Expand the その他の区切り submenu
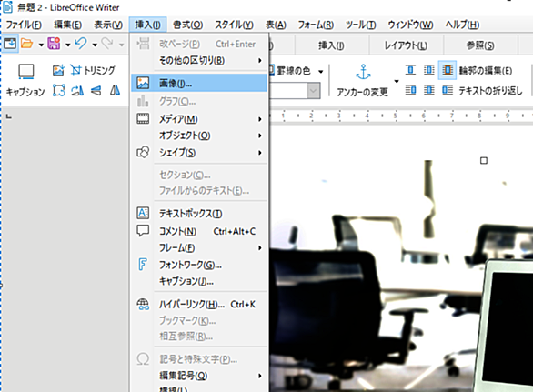The image size is (533, 392). coord(260,61)
